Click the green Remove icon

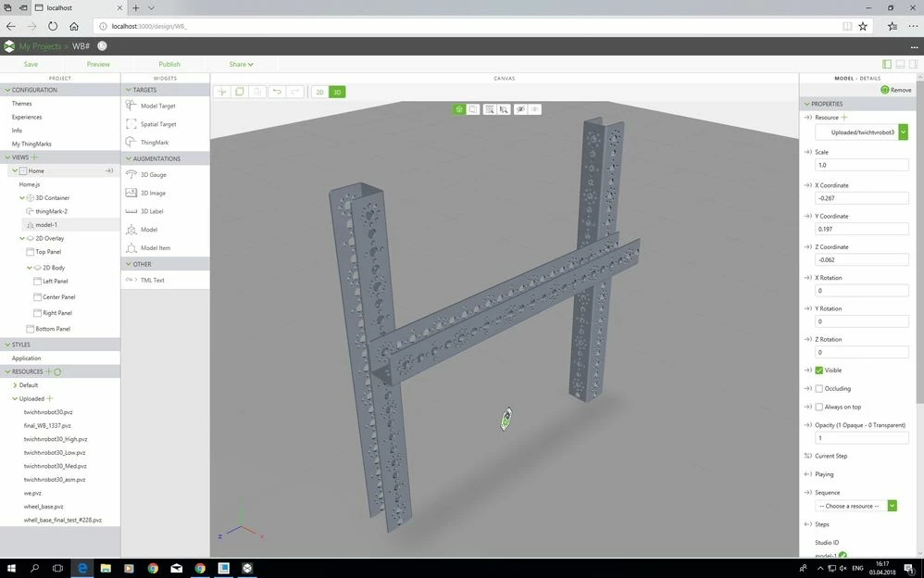click(x=884, y=90)
